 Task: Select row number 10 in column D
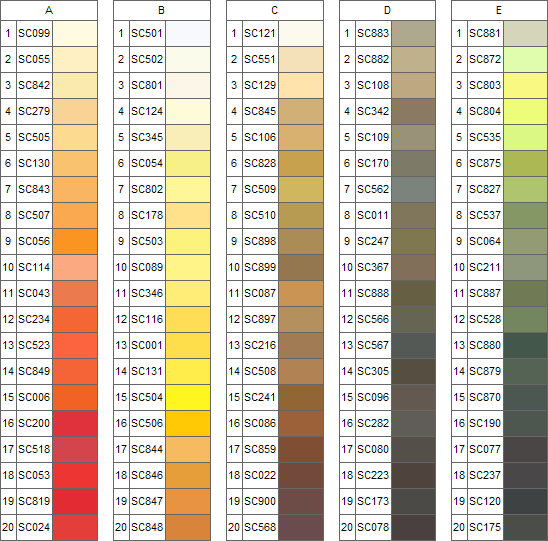(347, 267)
